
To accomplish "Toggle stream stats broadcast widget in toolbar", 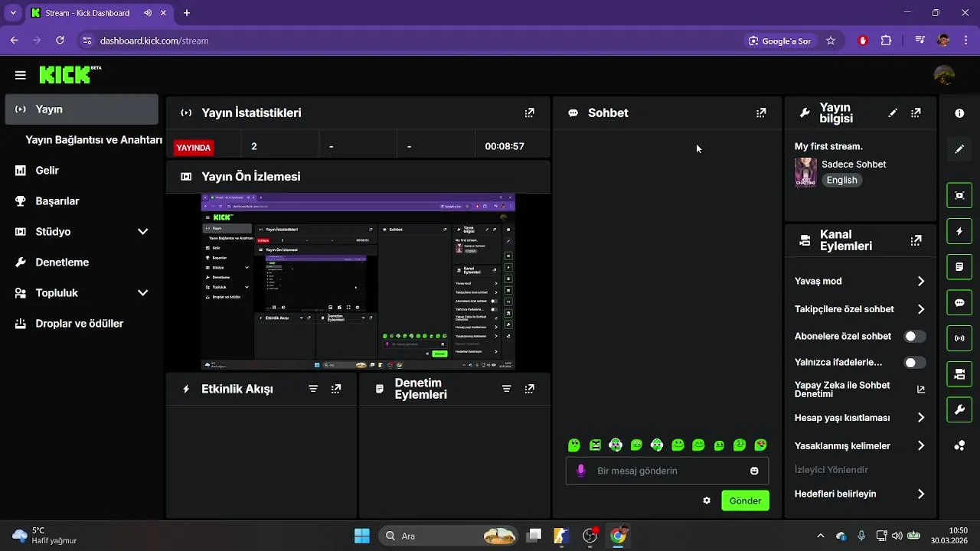I will 959,338.
